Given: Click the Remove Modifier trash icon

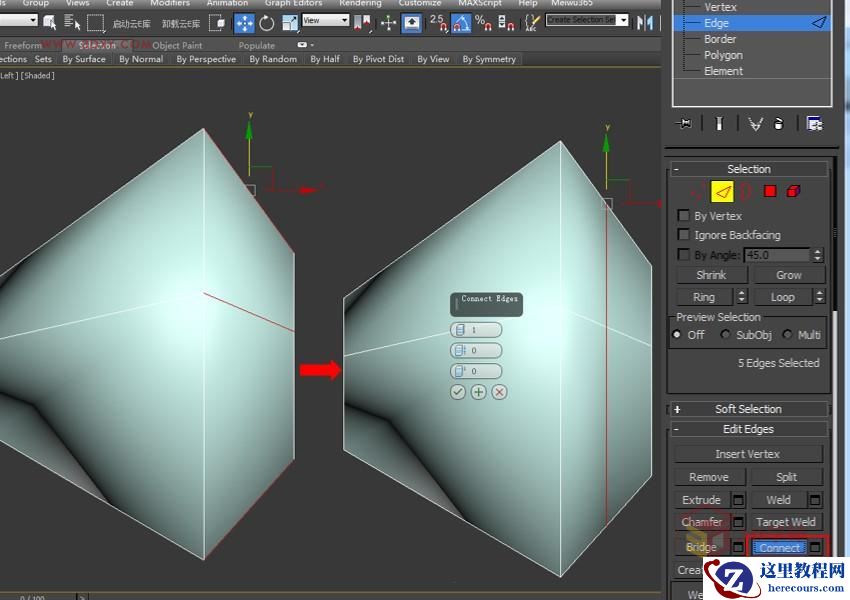Looking at the screenshot, I should (x=780, y=123).
